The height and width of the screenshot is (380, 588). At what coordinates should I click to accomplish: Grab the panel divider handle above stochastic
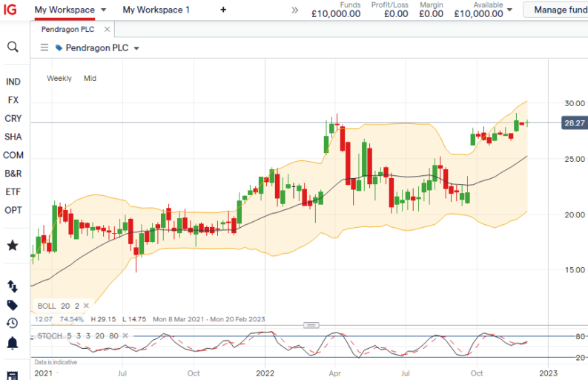pos(311,325)
